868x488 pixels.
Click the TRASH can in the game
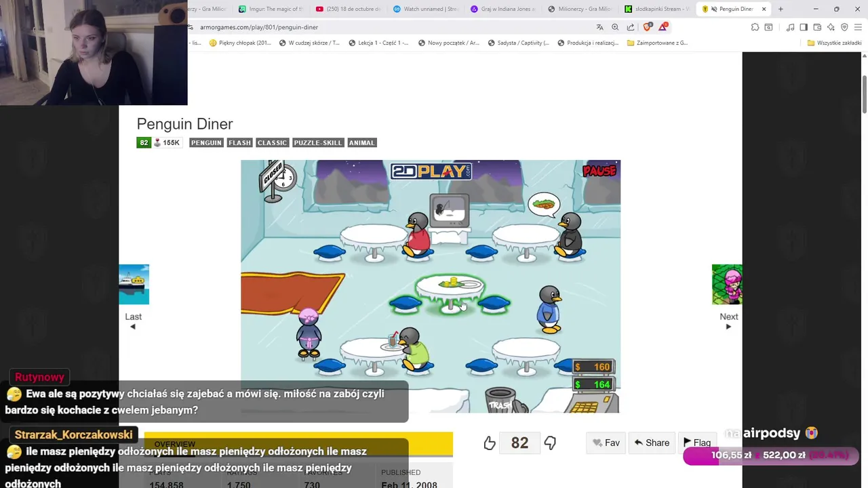tap(500, 400)
